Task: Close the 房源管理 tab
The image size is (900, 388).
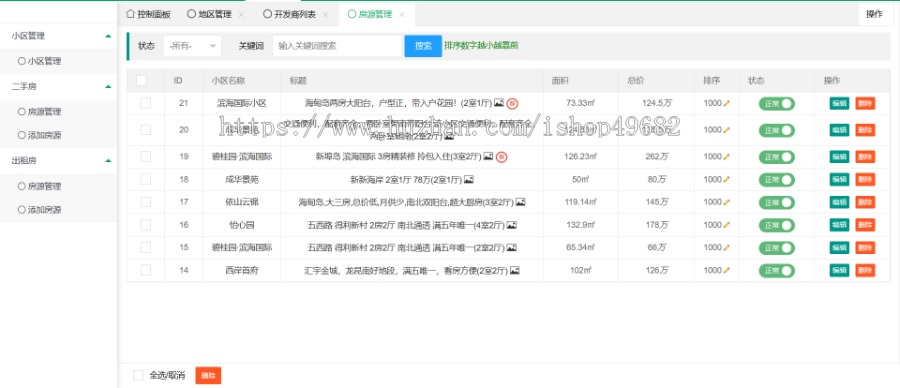Action: point(401,15)
